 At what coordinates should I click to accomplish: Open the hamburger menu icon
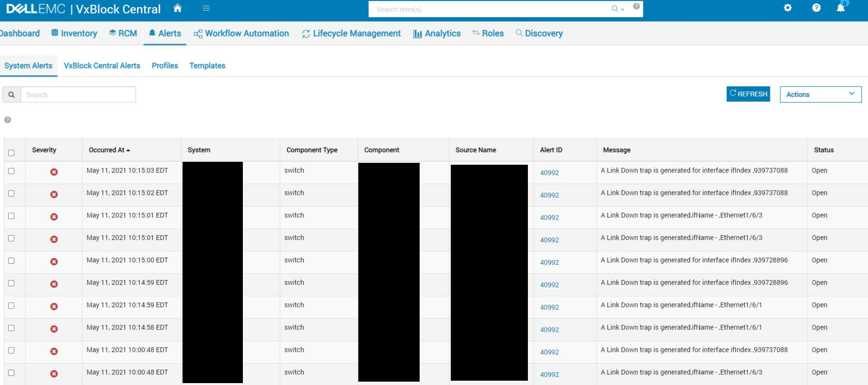coord(206,8)
